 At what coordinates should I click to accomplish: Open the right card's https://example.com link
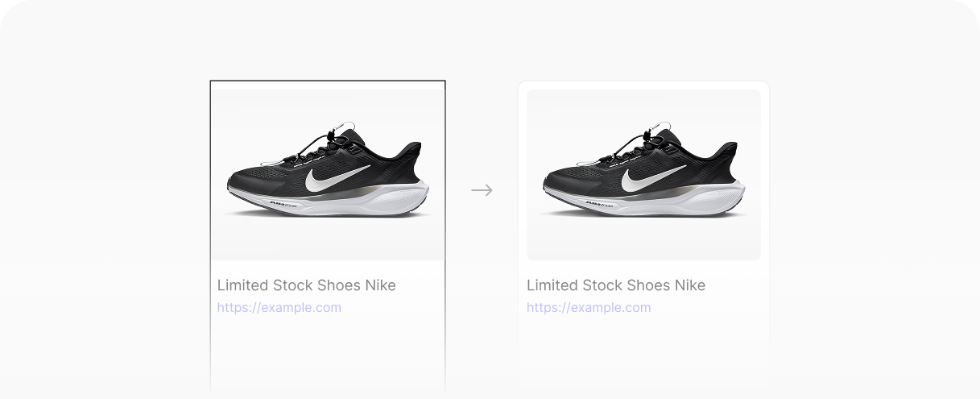588,307
